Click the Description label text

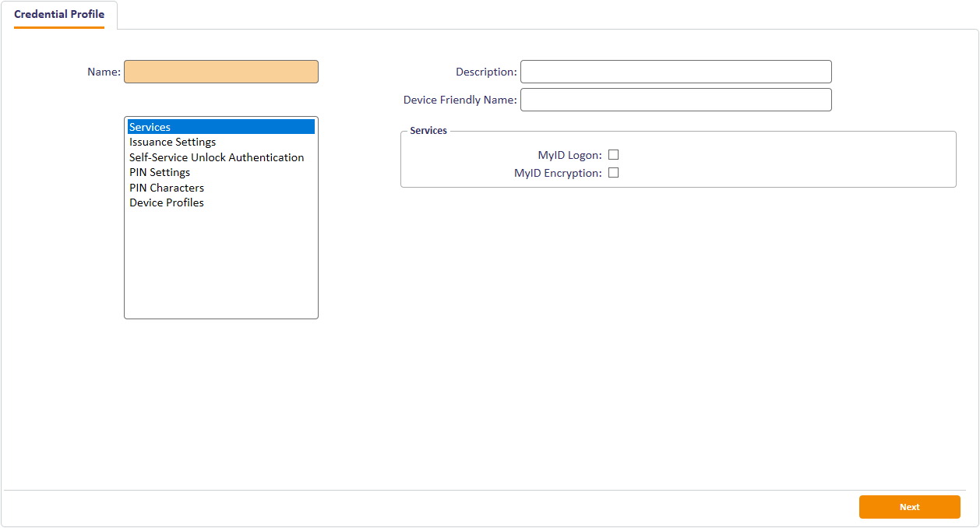click(486, 72)
